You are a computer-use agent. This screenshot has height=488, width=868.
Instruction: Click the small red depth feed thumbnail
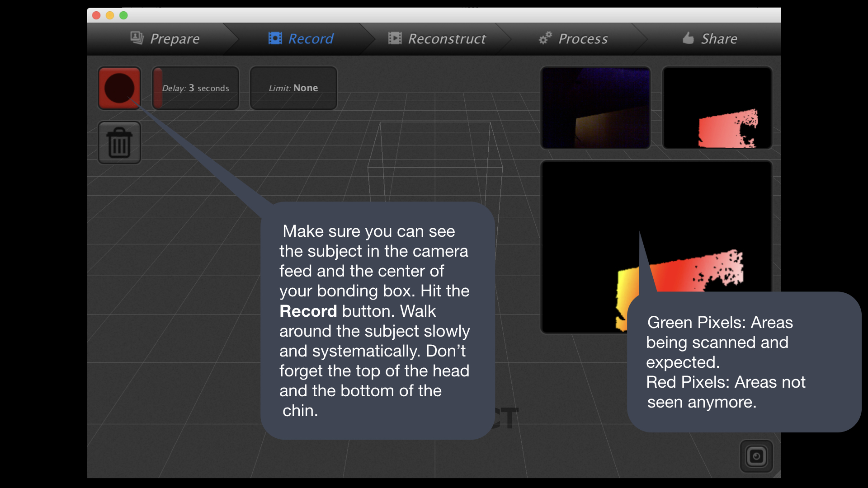point(717,108)
